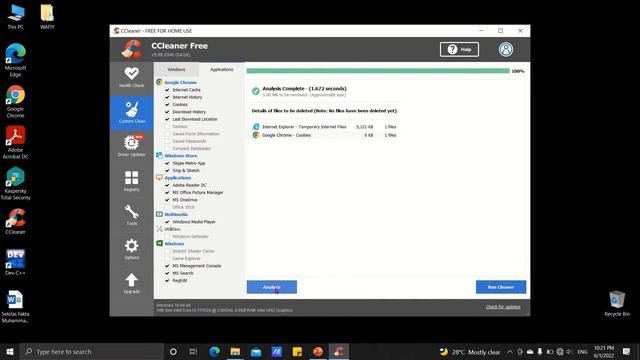Enable the Saved Passwords checkbox
Screen dimensions: 640x360
[167, 141]
